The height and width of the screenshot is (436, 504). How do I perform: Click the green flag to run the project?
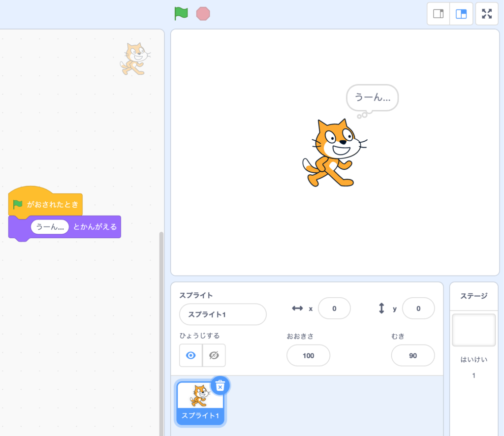click(x=181, y=13)
